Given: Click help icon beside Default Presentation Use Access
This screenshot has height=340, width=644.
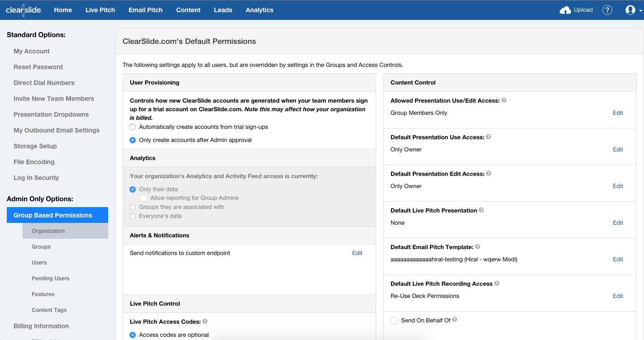Looking at the screenshot, I should [x=488, y=137].
